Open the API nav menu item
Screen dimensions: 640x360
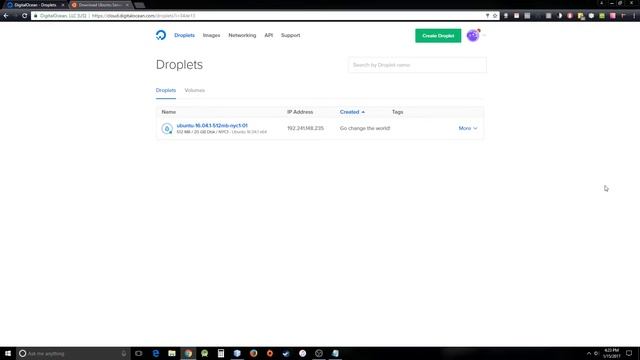pos(269,35)
